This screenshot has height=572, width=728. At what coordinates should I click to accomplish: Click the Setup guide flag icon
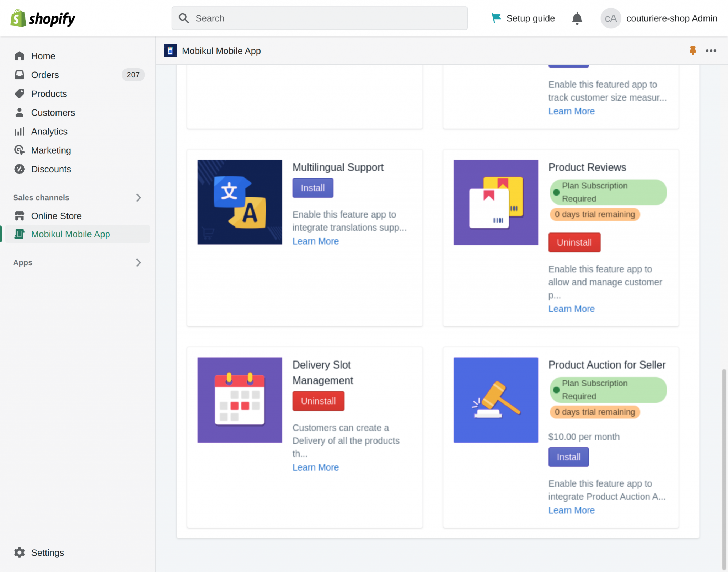(496, 18)
